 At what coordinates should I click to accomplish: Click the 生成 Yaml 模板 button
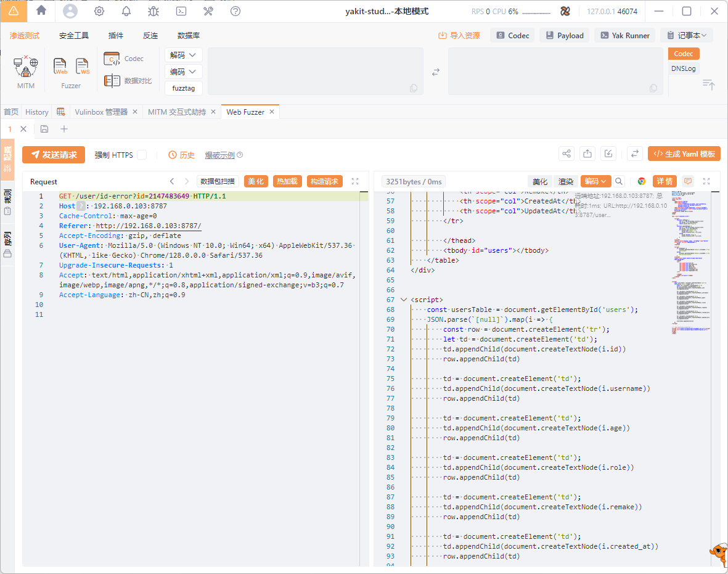(x=684, y=154)
